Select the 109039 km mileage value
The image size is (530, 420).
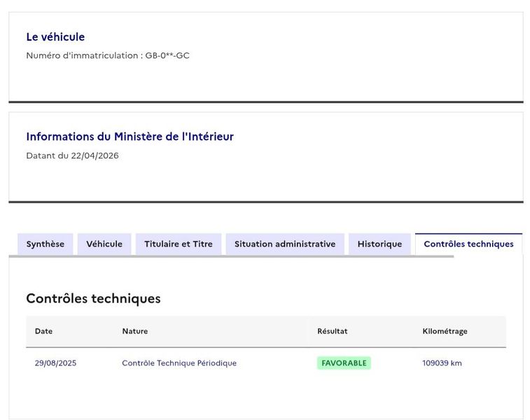tap(442, 363)
